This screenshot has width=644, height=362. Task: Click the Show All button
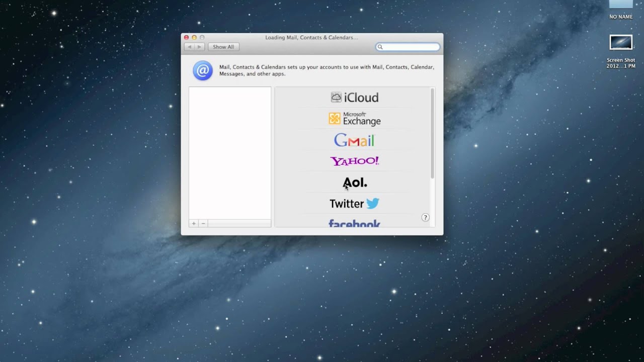tap(223, 47)
